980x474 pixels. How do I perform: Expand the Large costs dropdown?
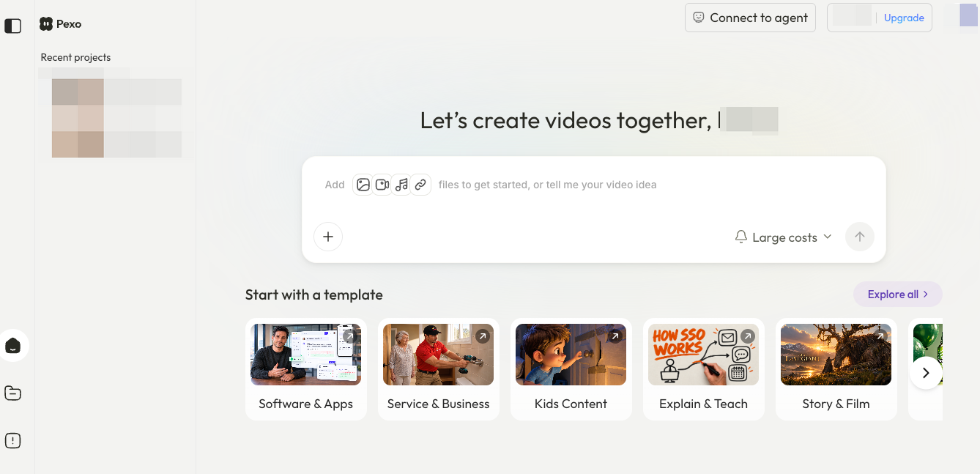pos(784,237)
